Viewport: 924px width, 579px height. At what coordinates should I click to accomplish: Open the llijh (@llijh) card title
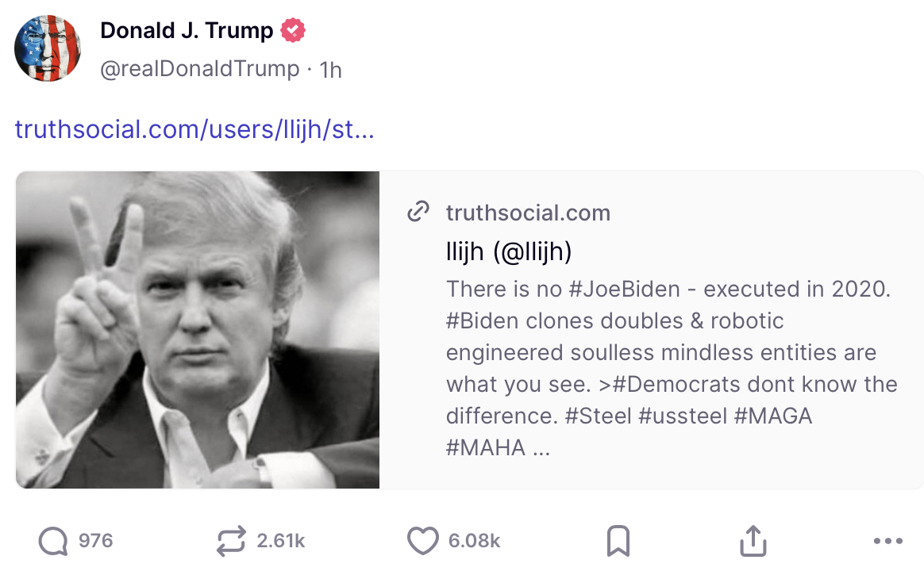(509, 251)
